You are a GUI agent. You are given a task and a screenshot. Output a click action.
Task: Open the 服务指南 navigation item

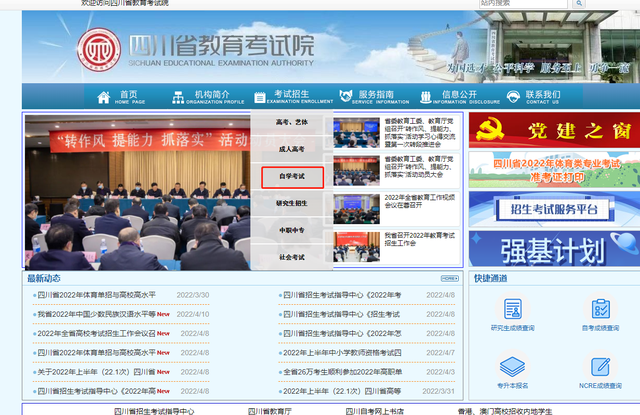380,97
